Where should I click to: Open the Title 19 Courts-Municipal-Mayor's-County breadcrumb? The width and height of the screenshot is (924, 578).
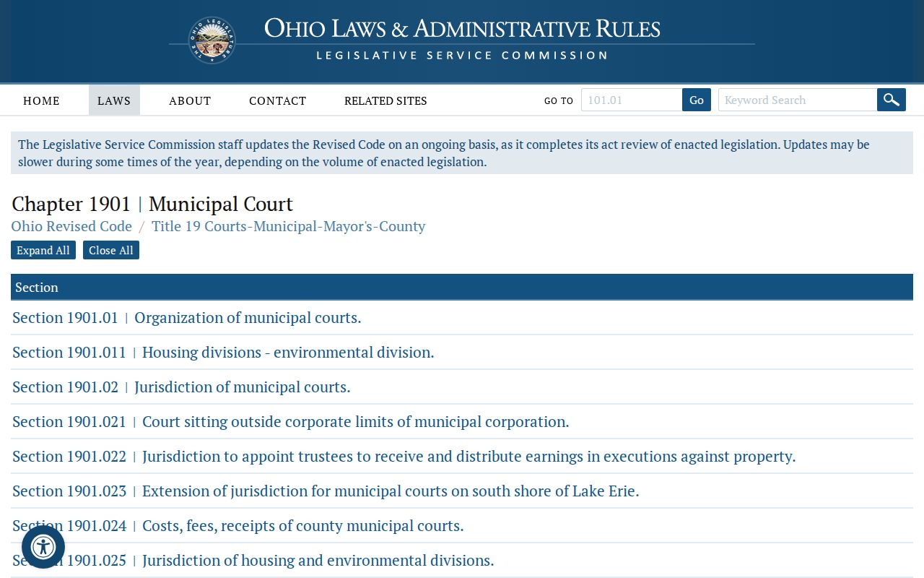pyautogui.click(x=288, y=226)
